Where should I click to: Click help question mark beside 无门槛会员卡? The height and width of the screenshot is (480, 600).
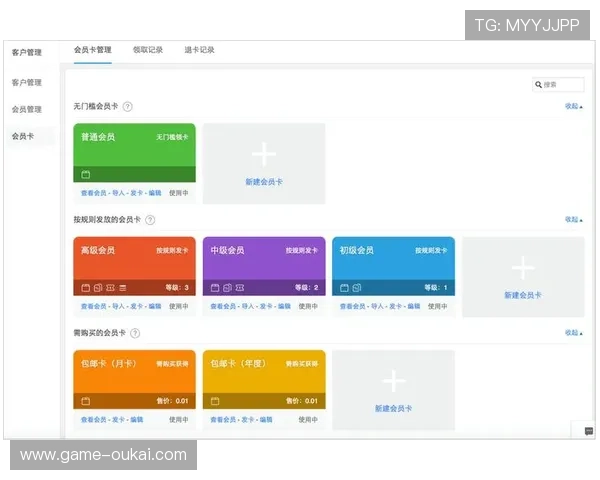click(x=128, y=106)
